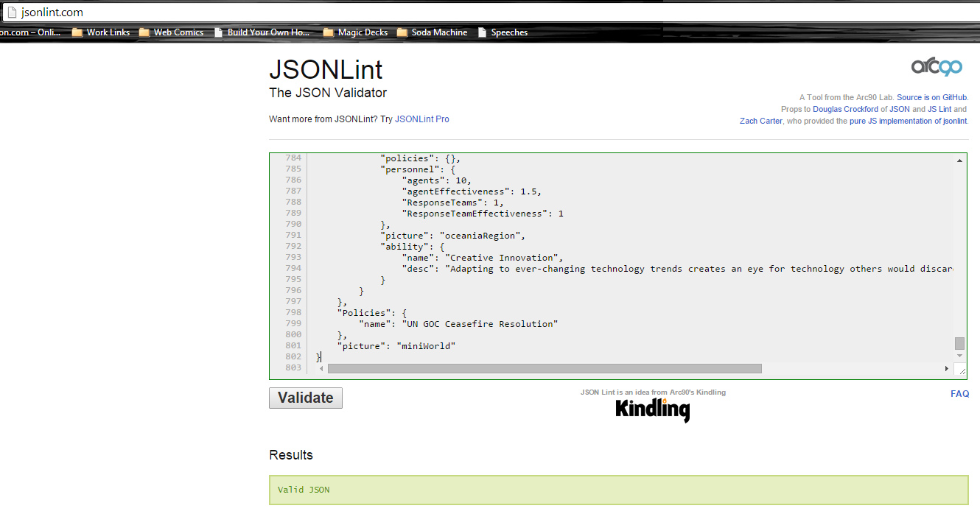Click the "policies": {} line

click(x=421, y=158)
